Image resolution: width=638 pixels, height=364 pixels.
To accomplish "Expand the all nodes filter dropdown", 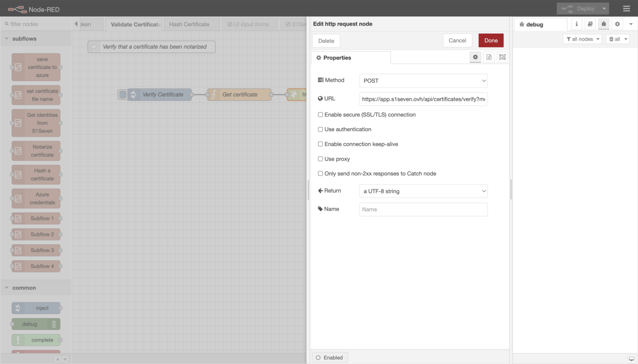I will 582,39.
